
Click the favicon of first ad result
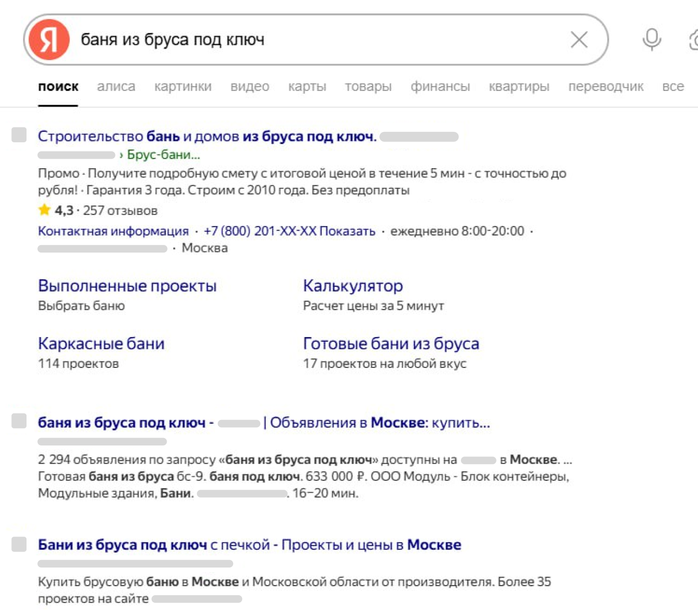[x=19, y=135]
